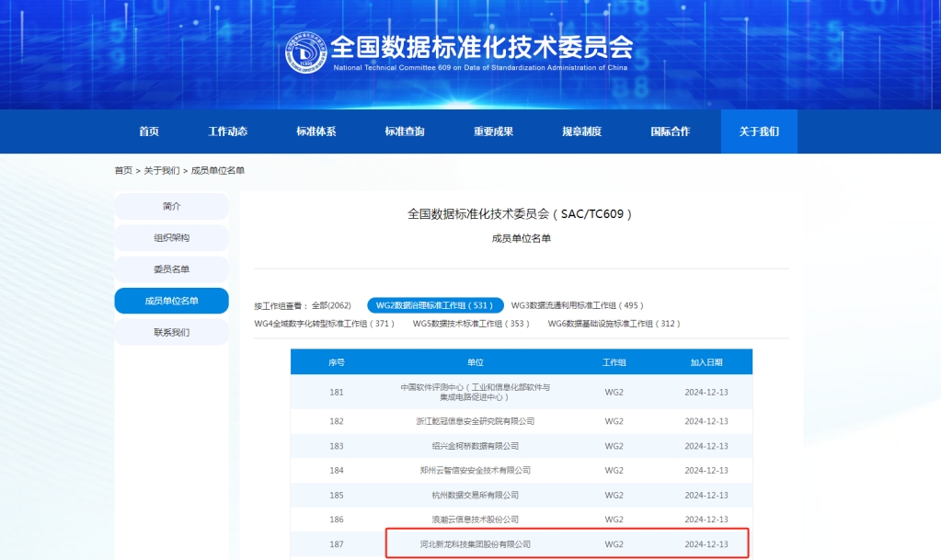The width and height of the screenshot is (941, 560).
Task: Select 重要成果 in the navigation bar
Action: tap(493, 131)
